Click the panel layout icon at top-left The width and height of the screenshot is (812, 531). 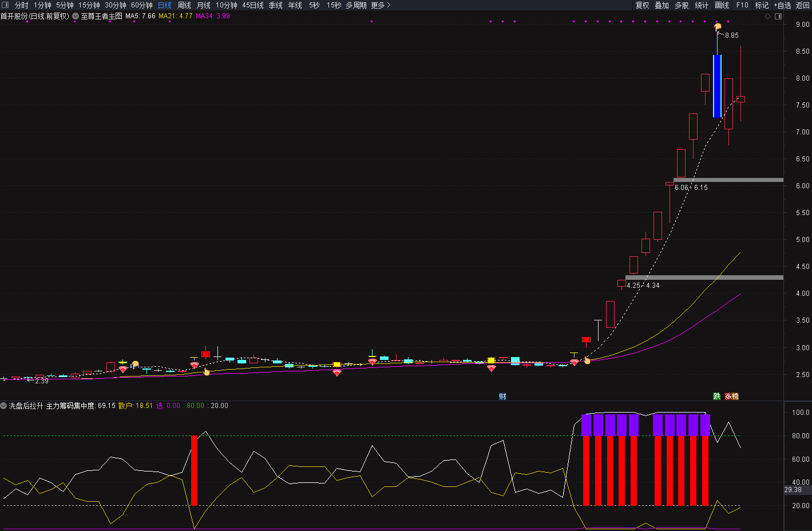click(x=6, y=5)
